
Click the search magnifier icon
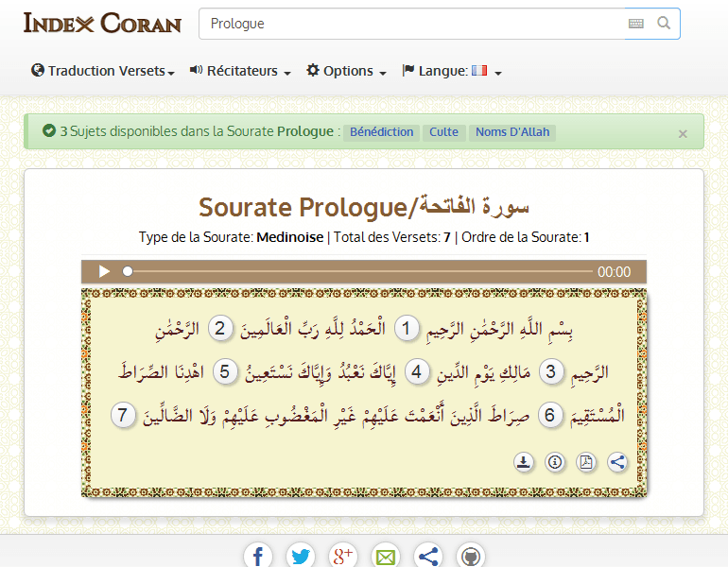[x=664, y=24]
